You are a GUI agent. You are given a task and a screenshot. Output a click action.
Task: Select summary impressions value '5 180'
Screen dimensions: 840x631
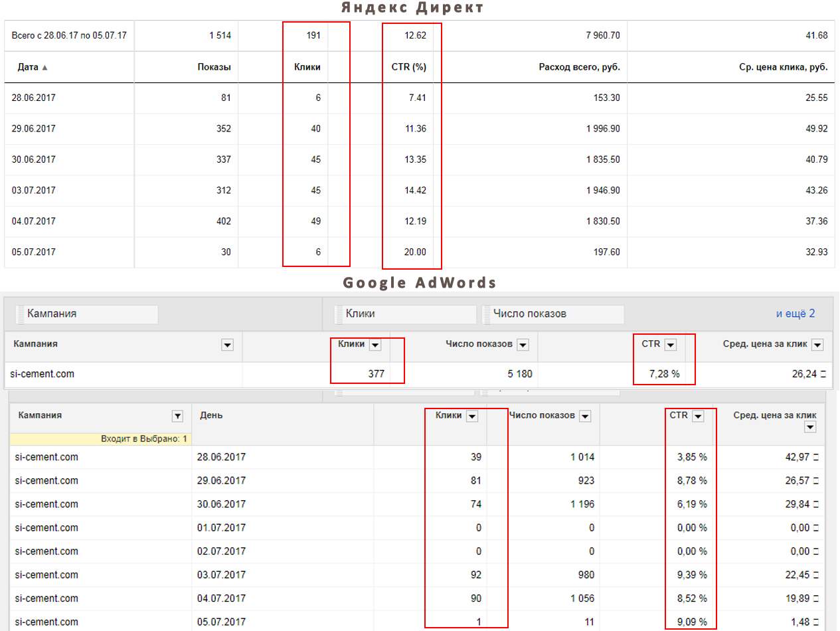(x=519, y=374)
